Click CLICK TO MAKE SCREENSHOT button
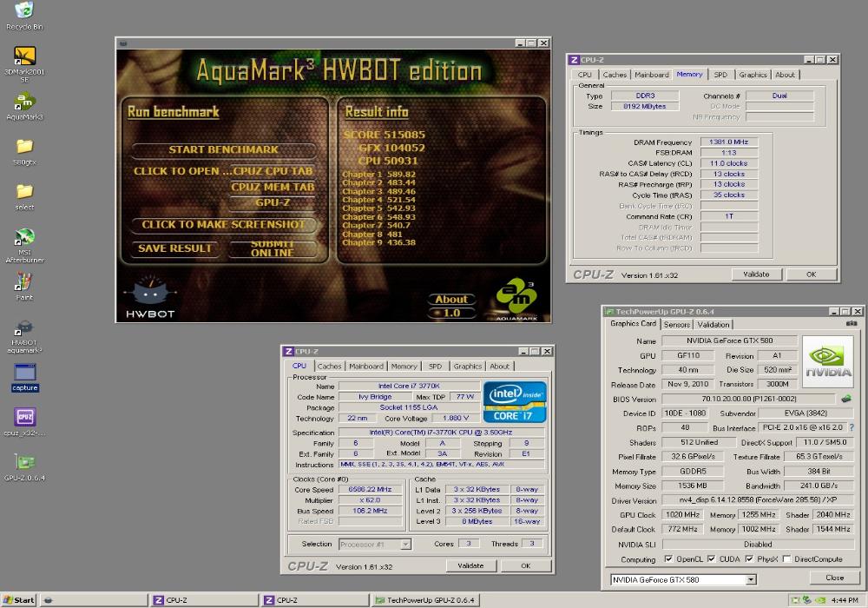868x608 pixels. [223, 224]
